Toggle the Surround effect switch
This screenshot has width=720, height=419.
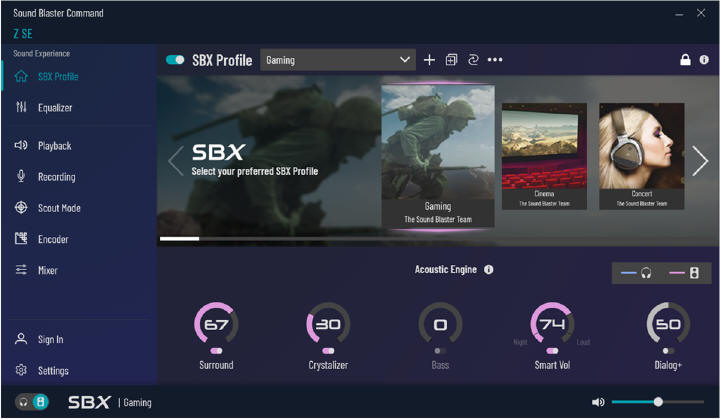[216, 351]
